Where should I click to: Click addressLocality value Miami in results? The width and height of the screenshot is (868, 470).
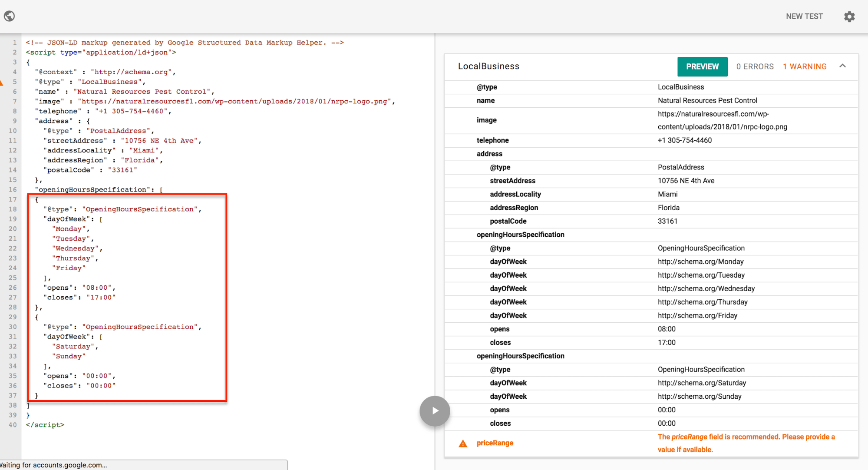pos(667,194)
